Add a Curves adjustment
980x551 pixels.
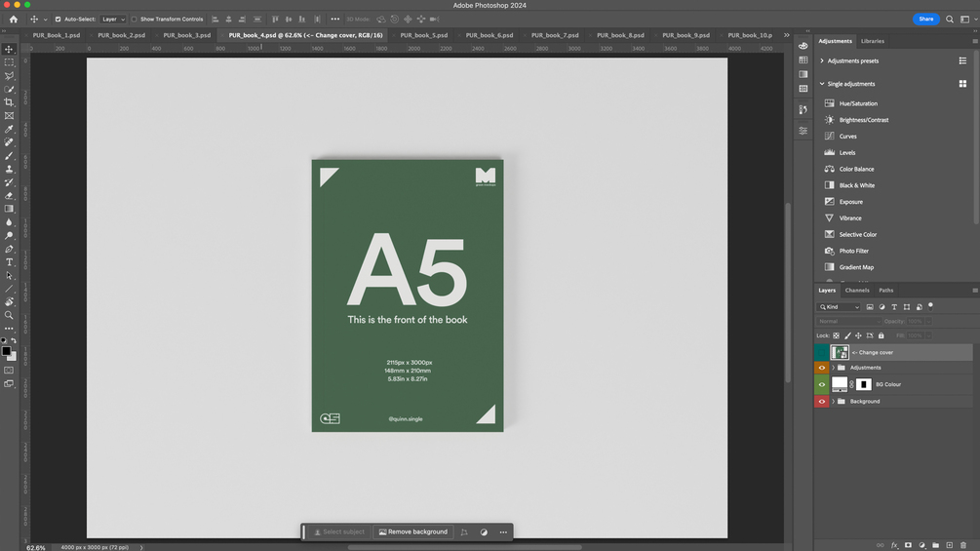coord(847,137)
